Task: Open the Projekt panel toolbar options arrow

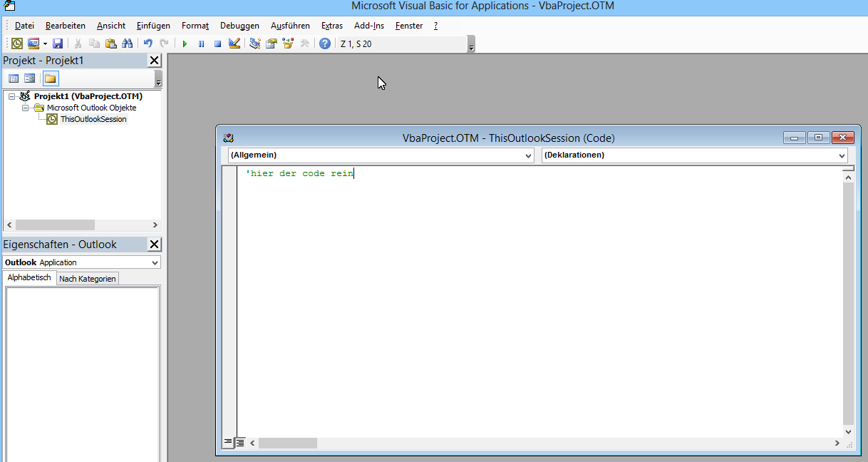Action: [158, 80]
